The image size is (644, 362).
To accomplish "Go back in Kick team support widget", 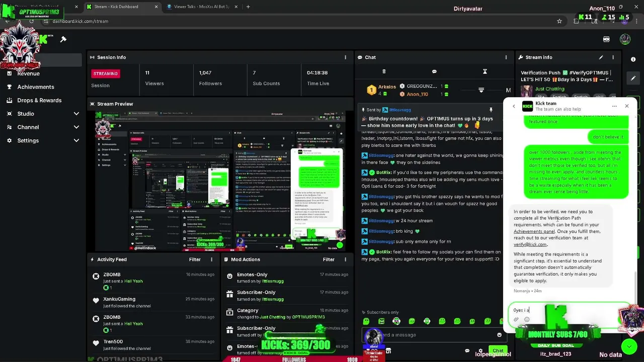I will click(x=514, y=106).
